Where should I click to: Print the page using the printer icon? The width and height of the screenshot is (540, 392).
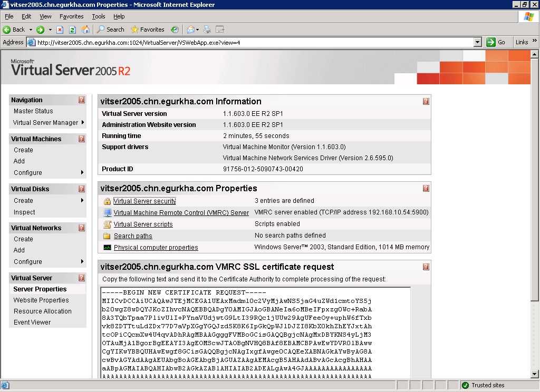(x=207, y=30)
